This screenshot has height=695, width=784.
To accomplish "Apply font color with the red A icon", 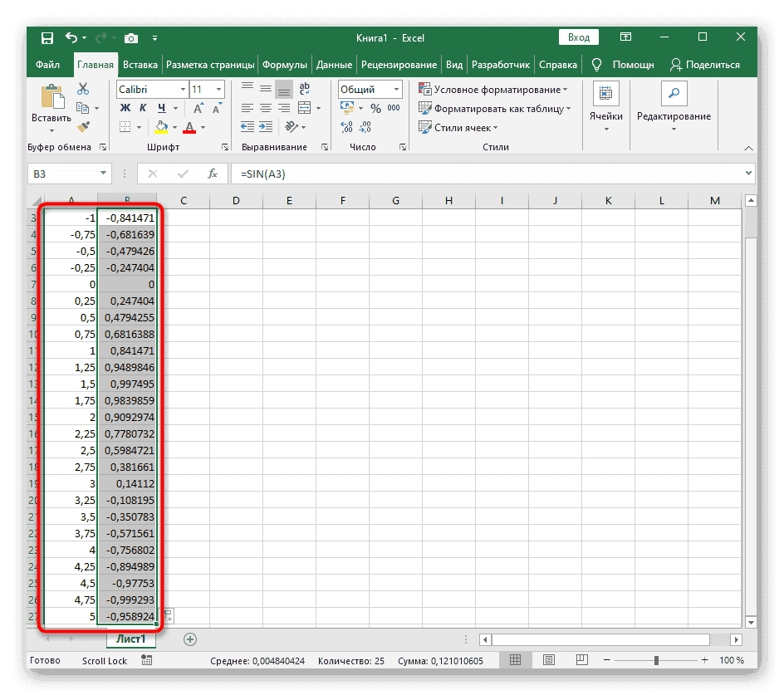I will click(x=189, y=126).
